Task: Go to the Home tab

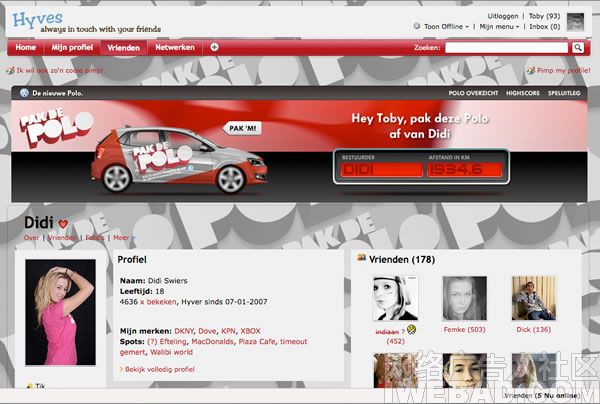Action: pos(26,47)
